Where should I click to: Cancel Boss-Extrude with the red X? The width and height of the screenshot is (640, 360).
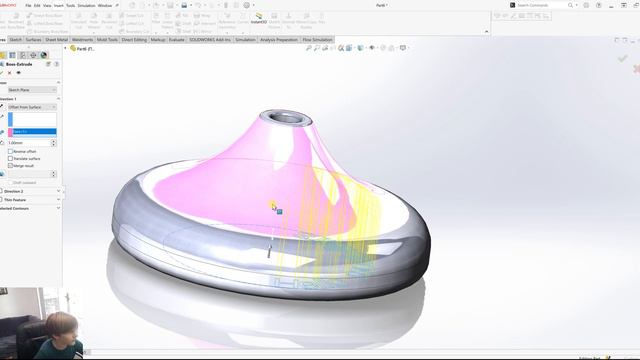[x=10, y=73]
